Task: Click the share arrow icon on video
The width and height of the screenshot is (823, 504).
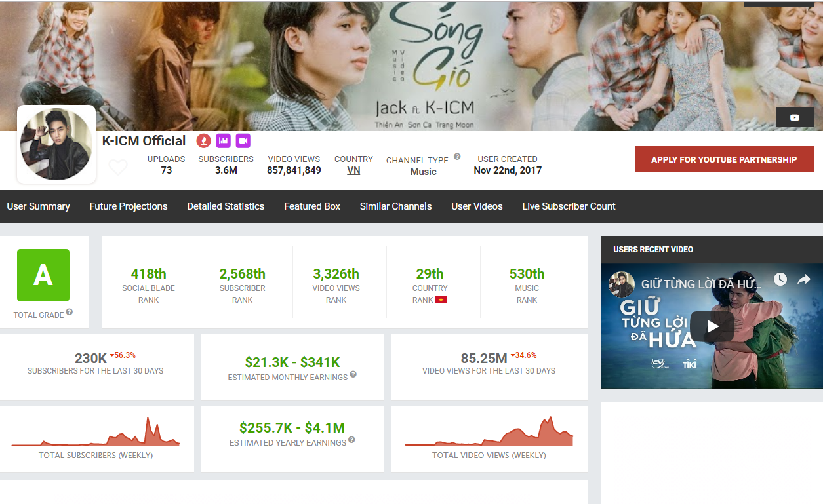Action: 804,280
